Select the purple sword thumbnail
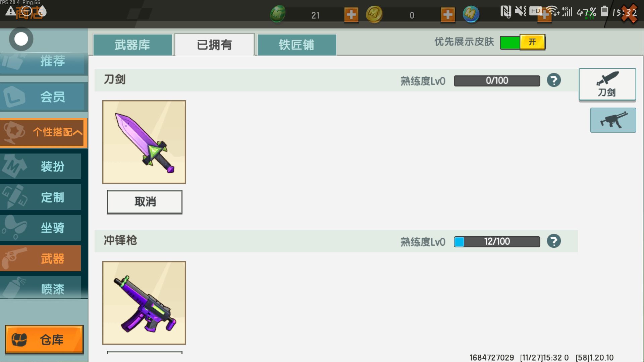Screen dimensions: 644x362 [x=144, y=142]
